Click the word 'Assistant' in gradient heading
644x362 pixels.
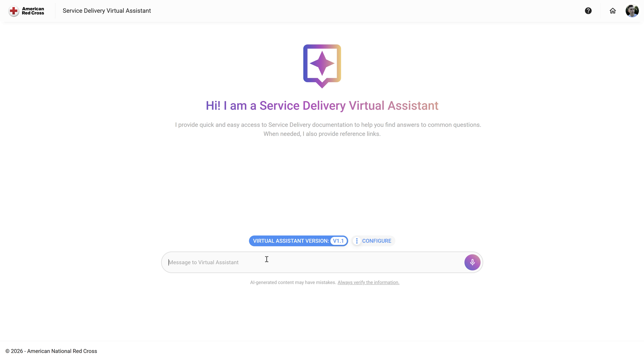[413, 106]
